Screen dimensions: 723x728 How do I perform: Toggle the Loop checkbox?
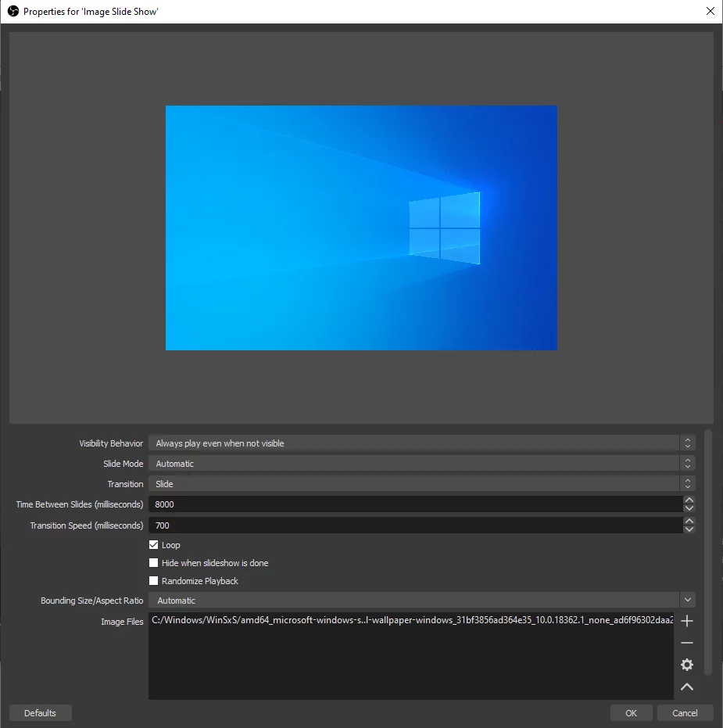[154, 544]
